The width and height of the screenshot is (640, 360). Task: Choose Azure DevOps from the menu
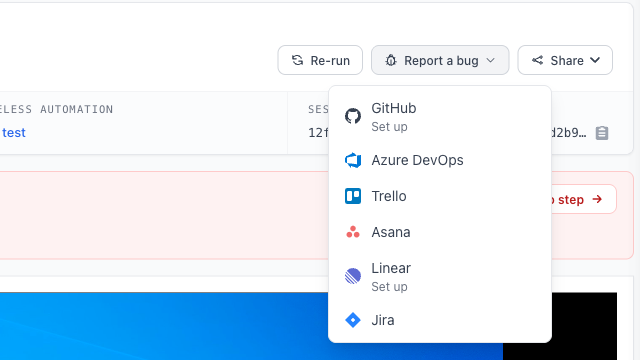(x=440, y=160)
